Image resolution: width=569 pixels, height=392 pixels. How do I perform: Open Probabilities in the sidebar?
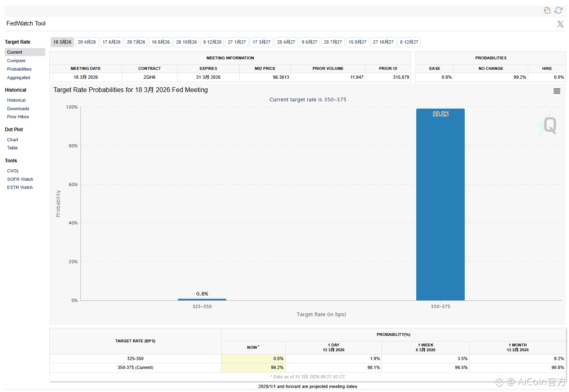tap(19, 69)
